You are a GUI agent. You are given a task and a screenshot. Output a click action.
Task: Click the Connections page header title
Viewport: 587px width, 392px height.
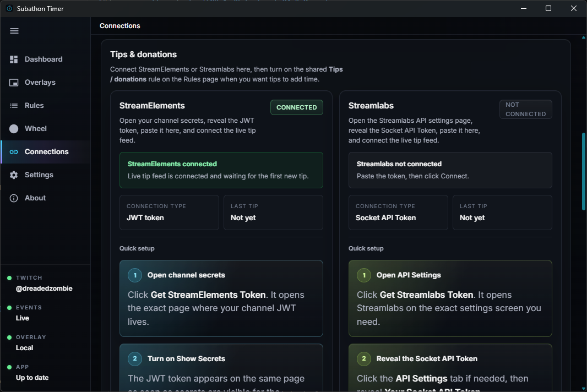coord(120,26)
